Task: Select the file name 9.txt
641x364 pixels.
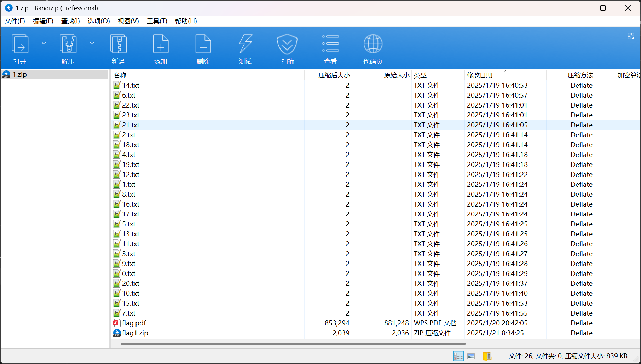Action: tap(129, 264)
